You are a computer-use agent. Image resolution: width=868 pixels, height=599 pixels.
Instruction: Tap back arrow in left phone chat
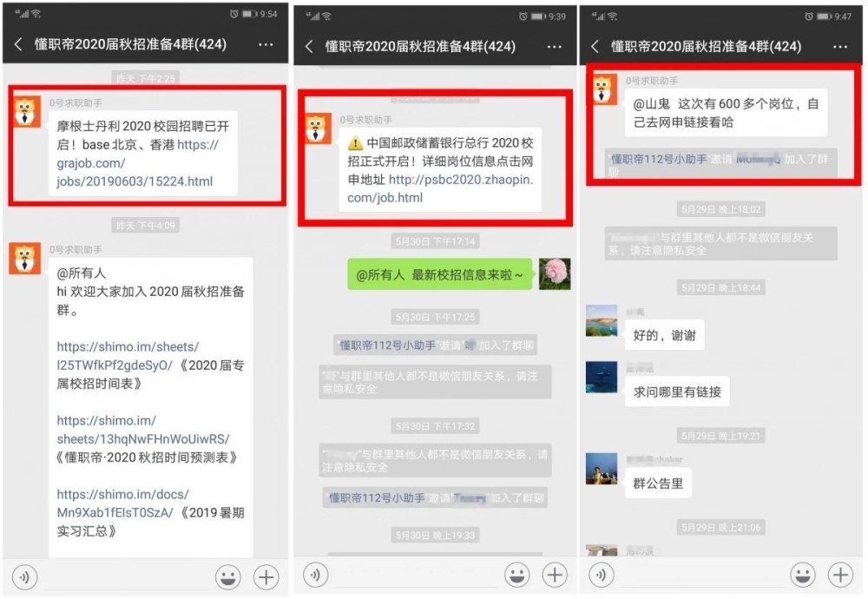(x=18, y=44)
